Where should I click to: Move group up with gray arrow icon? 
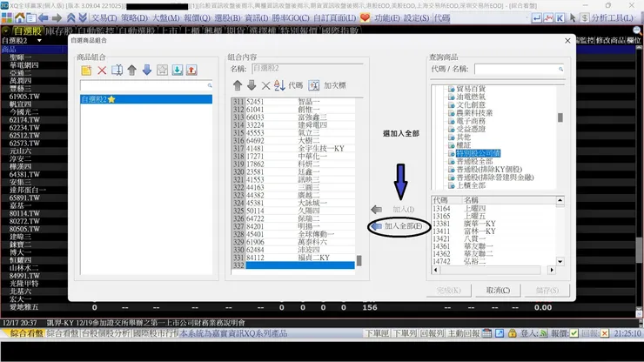click(x=131, y=70)
